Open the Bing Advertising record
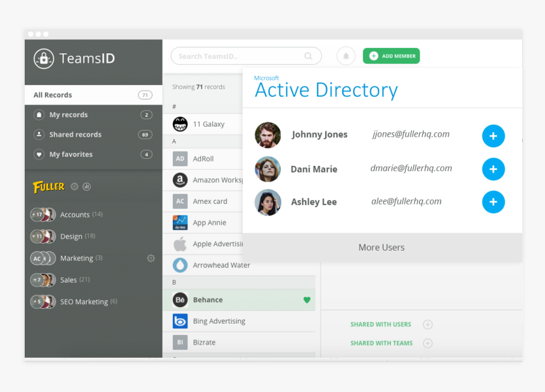Screen dimensions: 545x392 coord(239,321)
